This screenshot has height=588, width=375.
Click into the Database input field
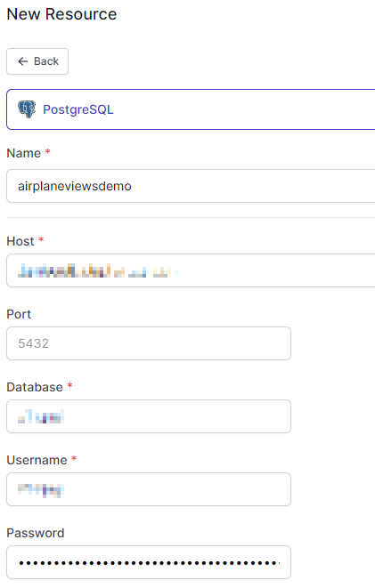click(149, 416)
